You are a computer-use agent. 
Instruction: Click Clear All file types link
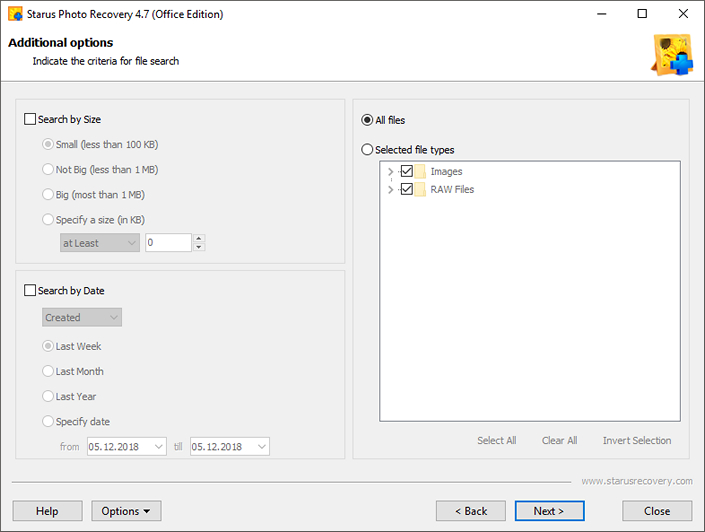click(x=559, y=441)
